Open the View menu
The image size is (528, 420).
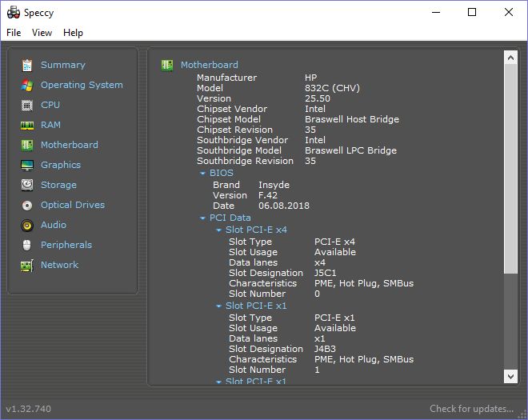pos(42,33)
